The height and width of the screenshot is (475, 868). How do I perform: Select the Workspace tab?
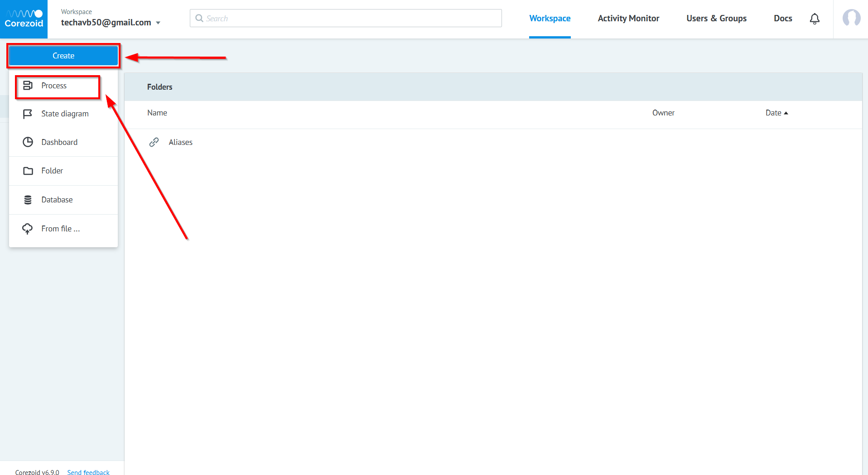pyautogui.click(x=550, y=19)
